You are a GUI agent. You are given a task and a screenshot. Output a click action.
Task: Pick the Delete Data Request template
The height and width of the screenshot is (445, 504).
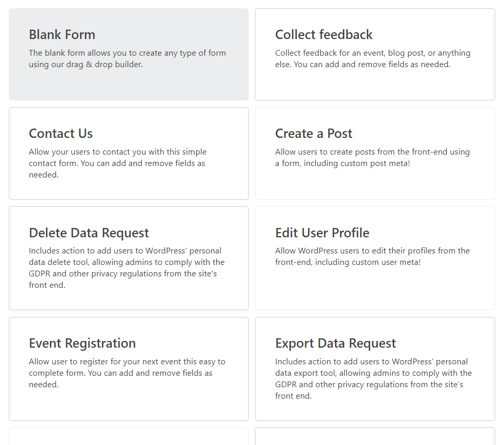[x=128, y=258]
